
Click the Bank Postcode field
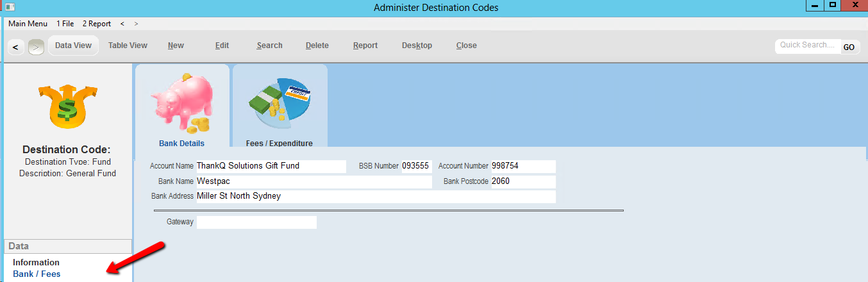tap(523, 181)
